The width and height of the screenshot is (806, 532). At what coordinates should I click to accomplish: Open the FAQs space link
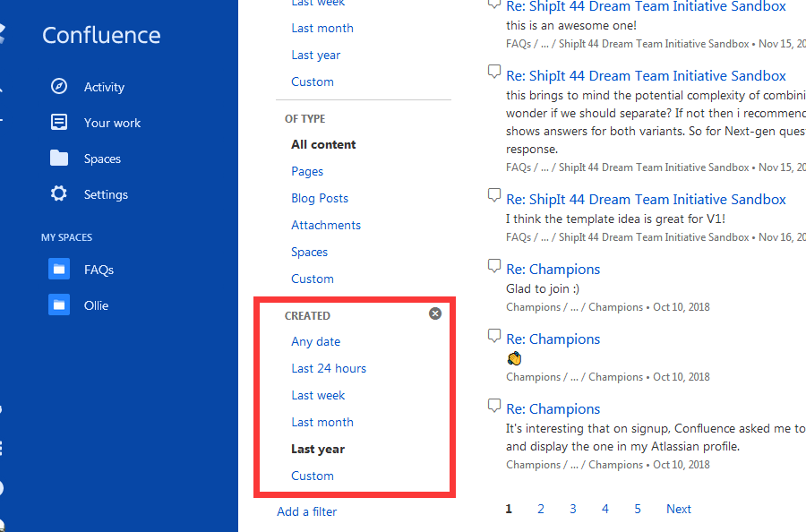99,270
